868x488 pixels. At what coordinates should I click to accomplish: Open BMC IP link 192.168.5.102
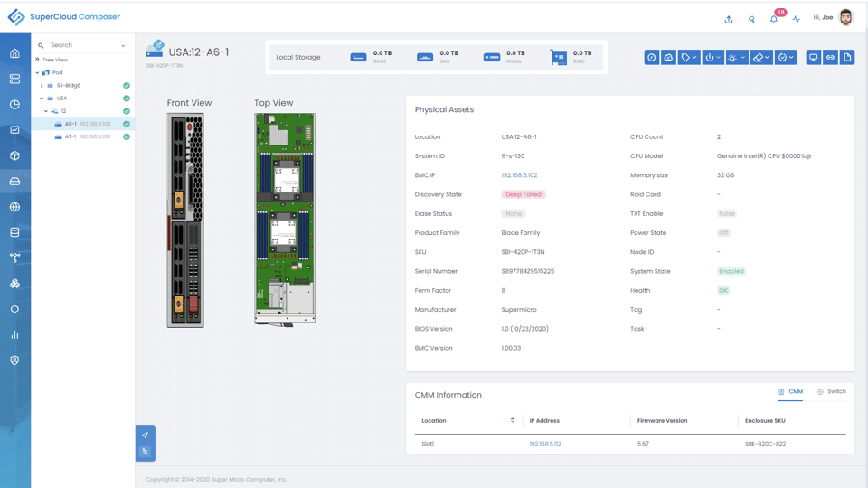click(x=519, y=175)
